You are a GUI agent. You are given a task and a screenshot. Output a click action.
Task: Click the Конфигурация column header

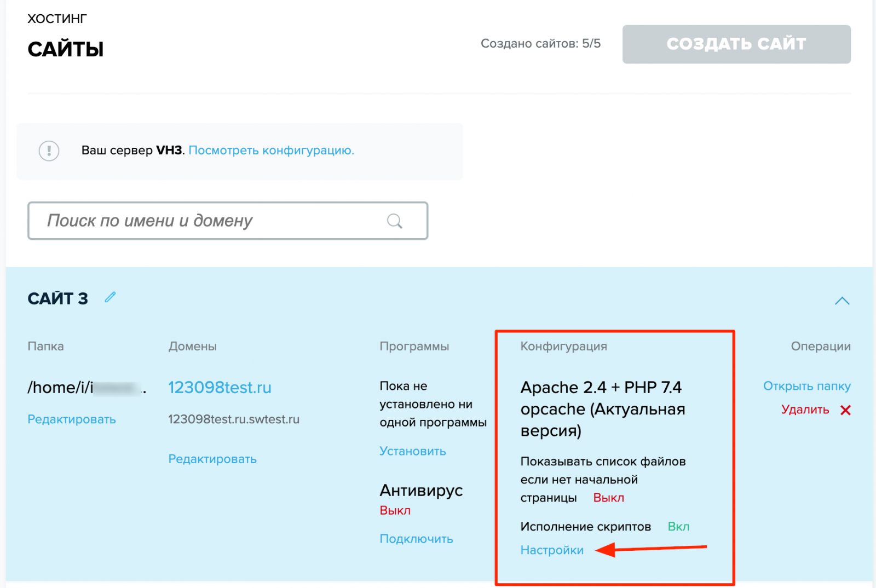pyautogui.click(x=564, y=346)
